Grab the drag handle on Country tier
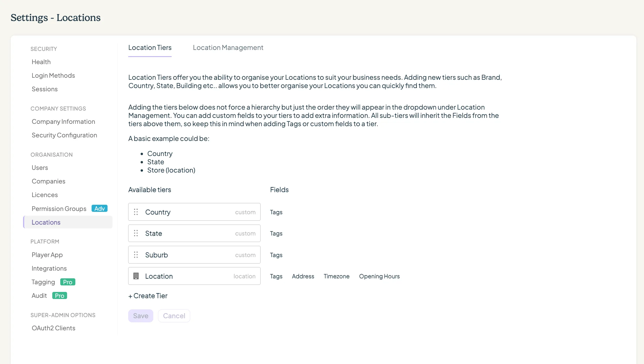 [x=136, y=212]
